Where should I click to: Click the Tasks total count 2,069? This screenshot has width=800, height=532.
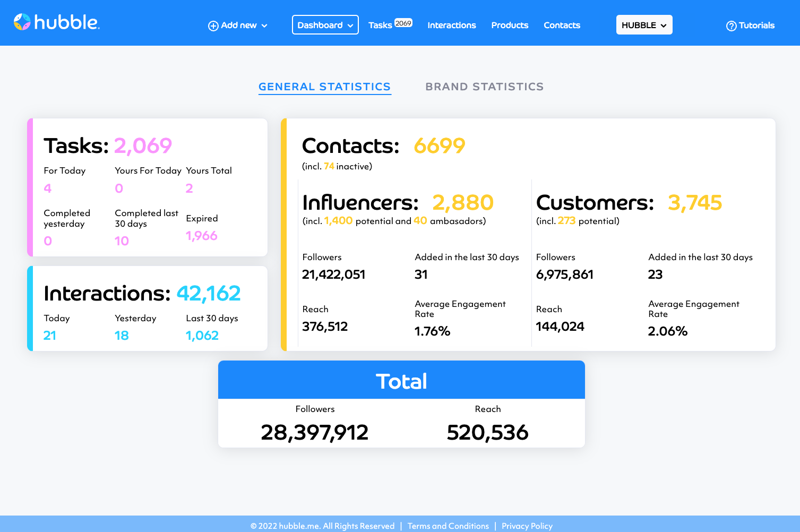143,145
